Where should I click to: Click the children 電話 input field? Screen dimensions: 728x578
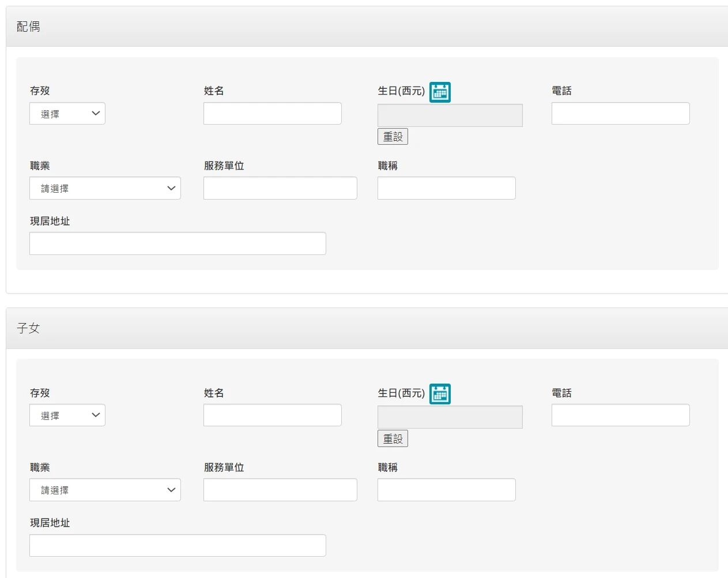click(x=620, y=415)
